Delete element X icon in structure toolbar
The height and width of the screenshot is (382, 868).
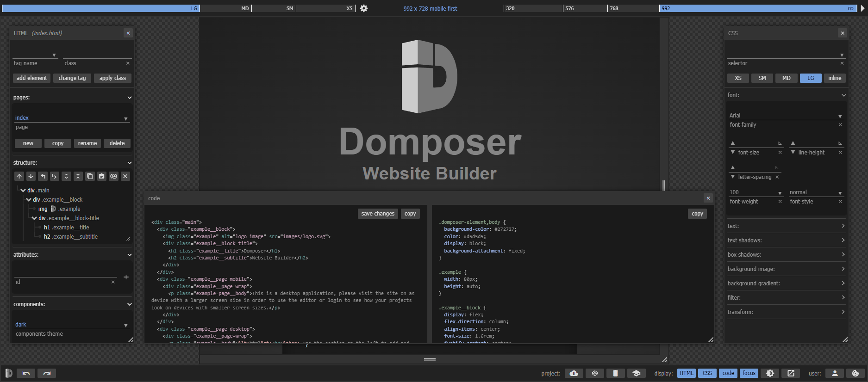coord(125,176)
